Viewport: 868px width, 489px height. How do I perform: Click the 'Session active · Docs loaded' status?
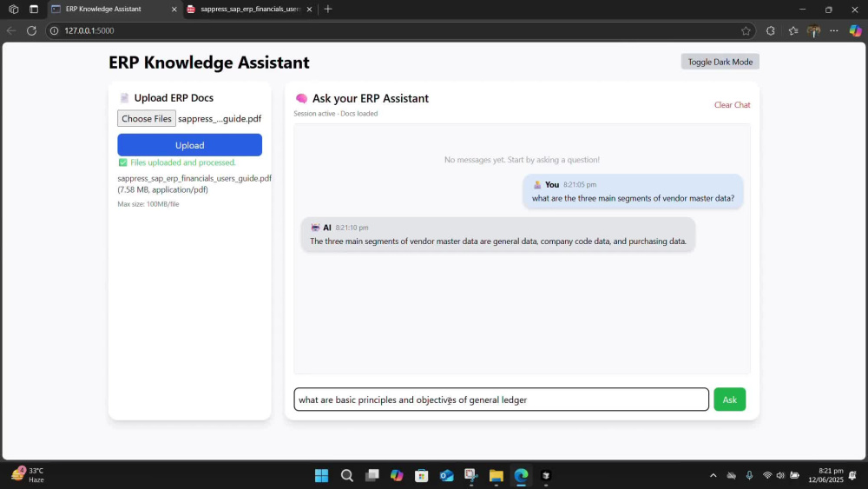(x=335, y=114)
